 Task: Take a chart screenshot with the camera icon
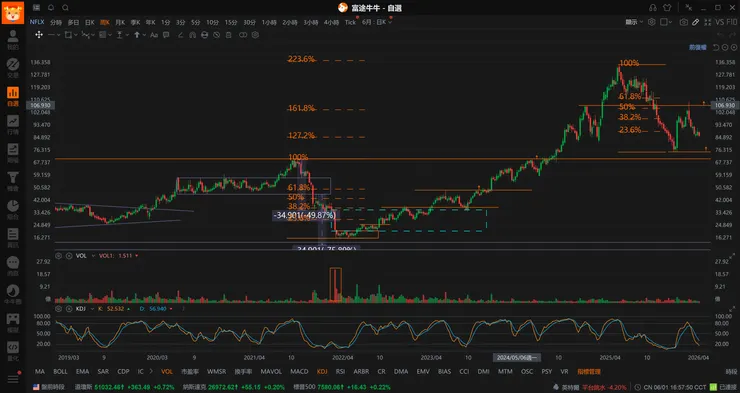pyautogui.click(x=683, y=22)
